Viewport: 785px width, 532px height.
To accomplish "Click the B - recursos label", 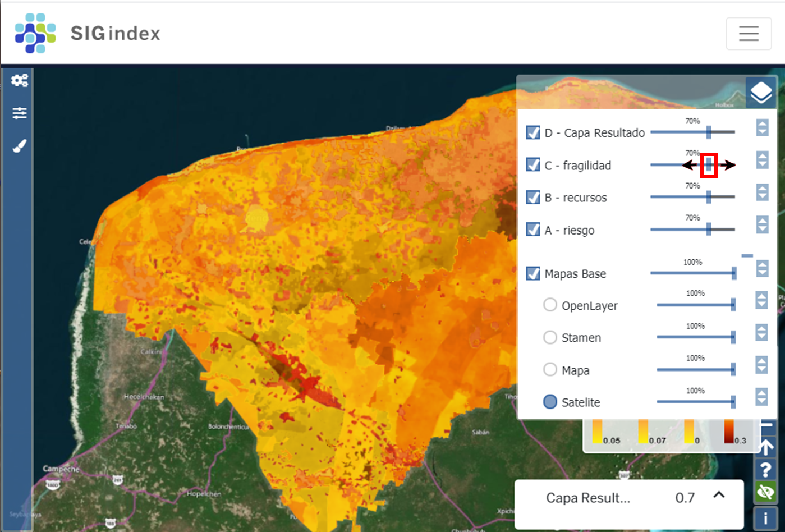I will coord(576,198).
